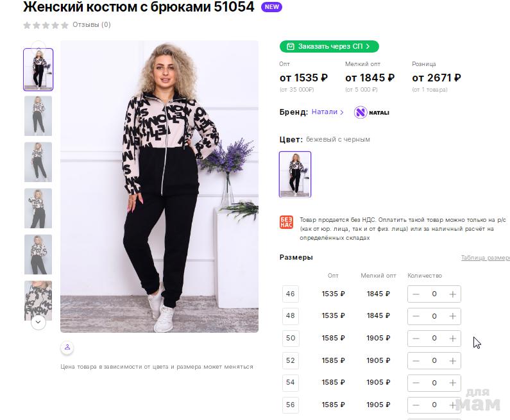Click the plus icon for size 46
Viewport: 510px width, 420px height.
pyautogui.click(x=453, y=294)
